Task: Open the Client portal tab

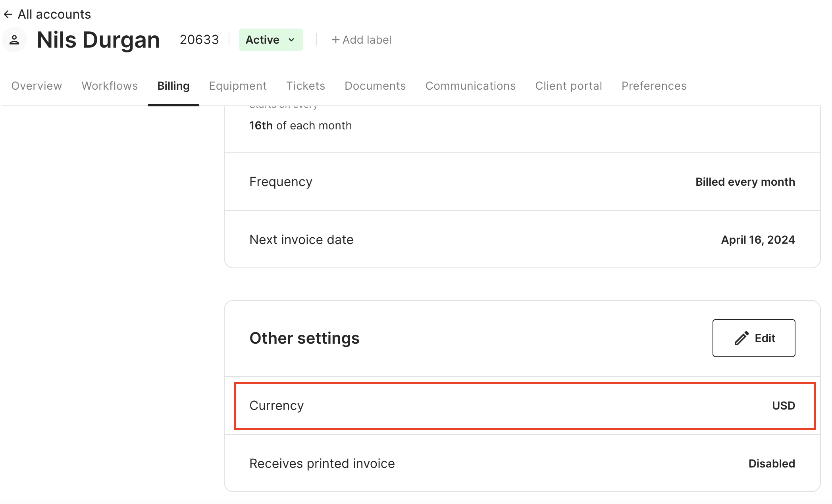Action: point(568,86)
